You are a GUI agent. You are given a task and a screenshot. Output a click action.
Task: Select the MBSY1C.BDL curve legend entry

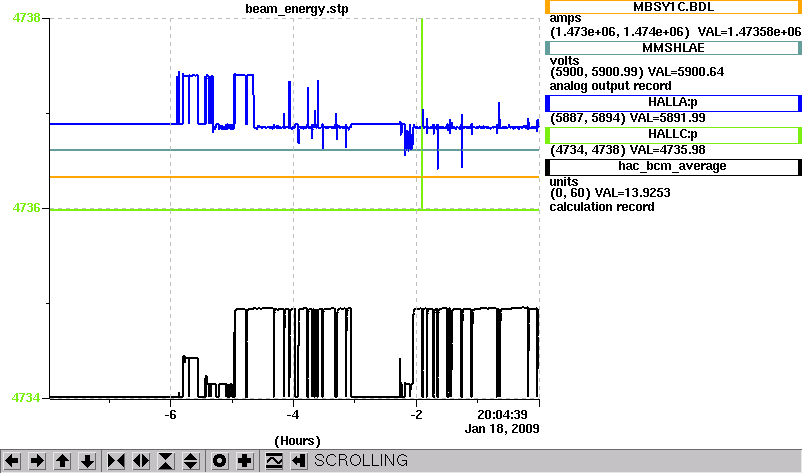coord(673,7)
